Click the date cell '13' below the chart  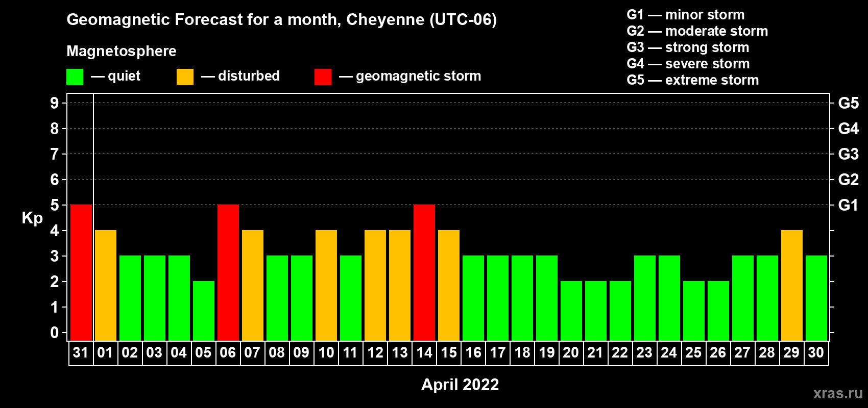(x=399, y=353)
